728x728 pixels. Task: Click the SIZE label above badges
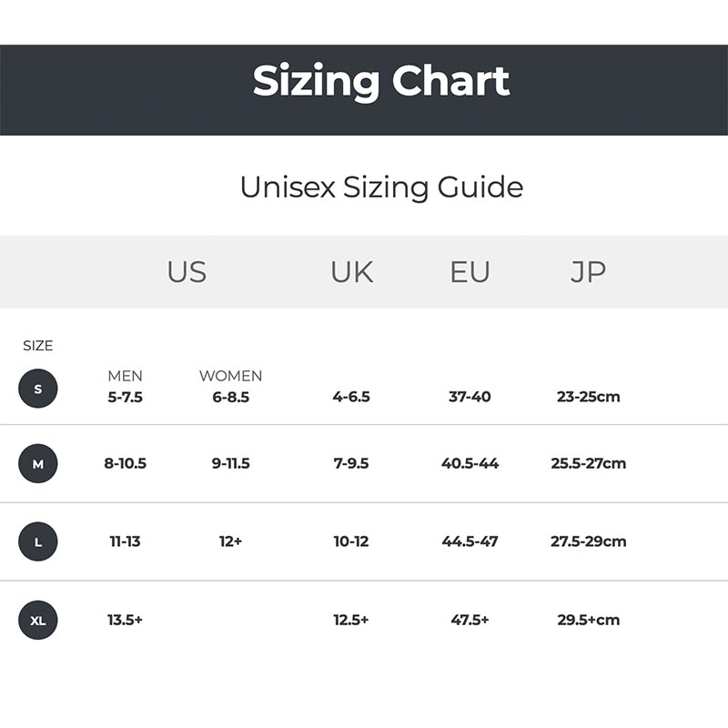pyautogui.click(x=38, y=346)
